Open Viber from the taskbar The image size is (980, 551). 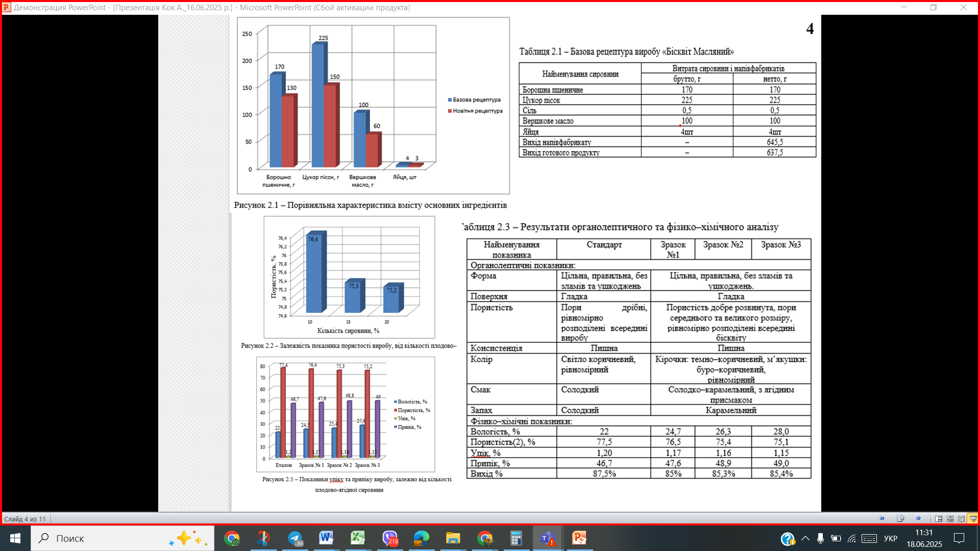tap(390, 538)
